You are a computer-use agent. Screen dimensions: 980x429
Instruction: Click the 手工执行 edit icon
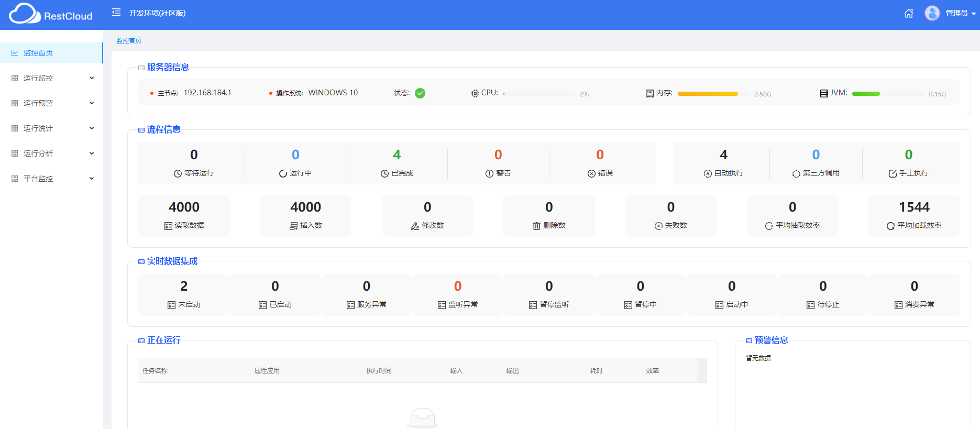click(x=893, y=173)
